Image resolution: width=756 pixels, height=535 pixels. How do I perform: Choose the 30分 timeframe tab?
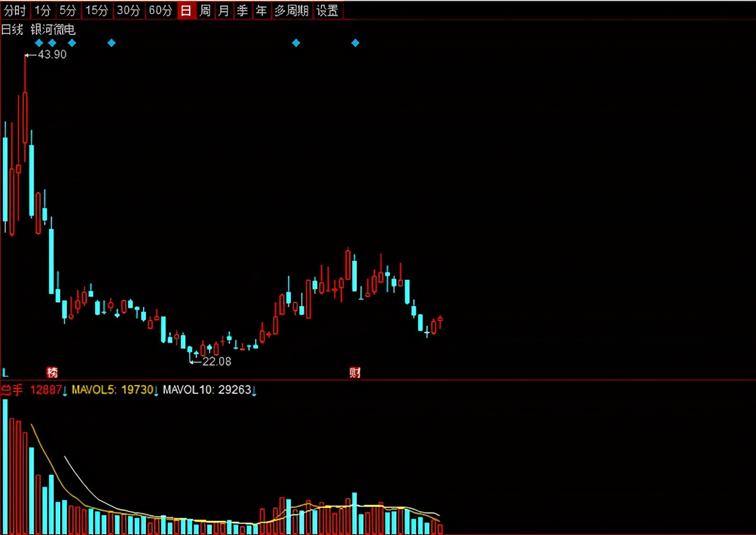[129, 10]
